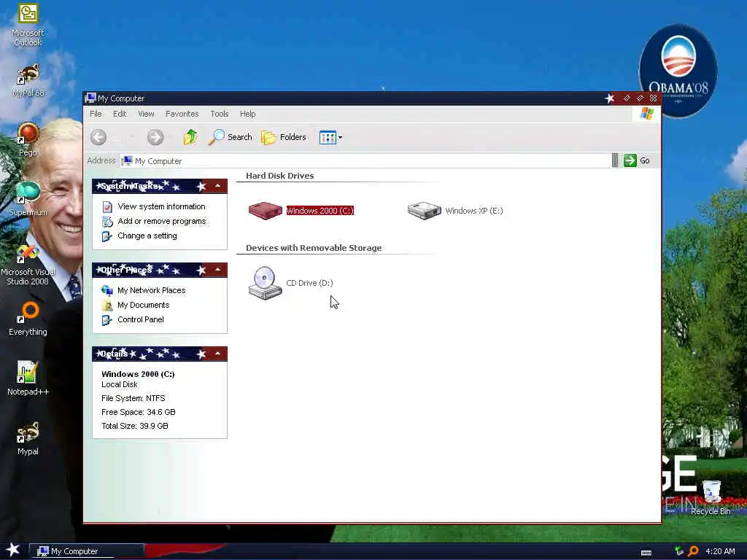
Task: Go up one folder level
Action: [x=190, y=137]
